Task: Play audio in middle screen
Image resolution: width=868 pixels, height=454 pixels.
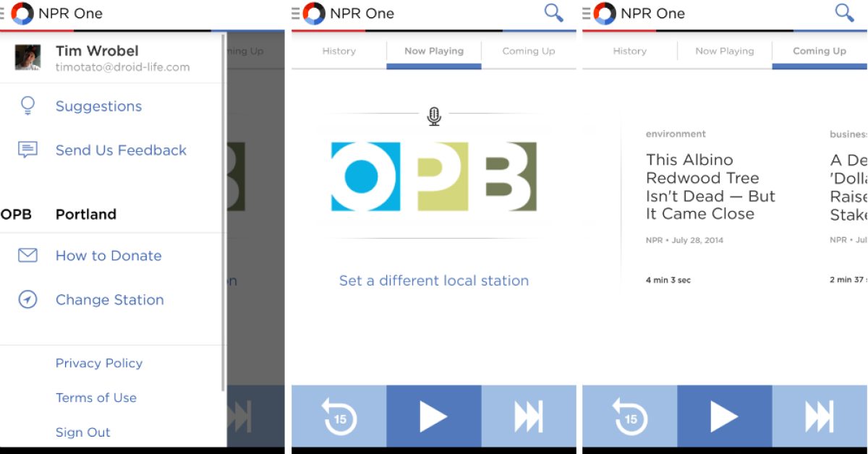Action: click(x=434, y=416)
